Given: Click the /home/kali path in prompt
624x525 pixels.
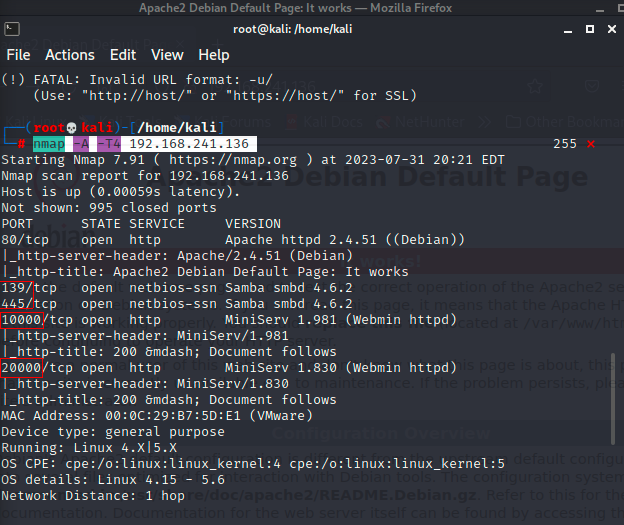Looking at the screenshot, I should [177, 127].
